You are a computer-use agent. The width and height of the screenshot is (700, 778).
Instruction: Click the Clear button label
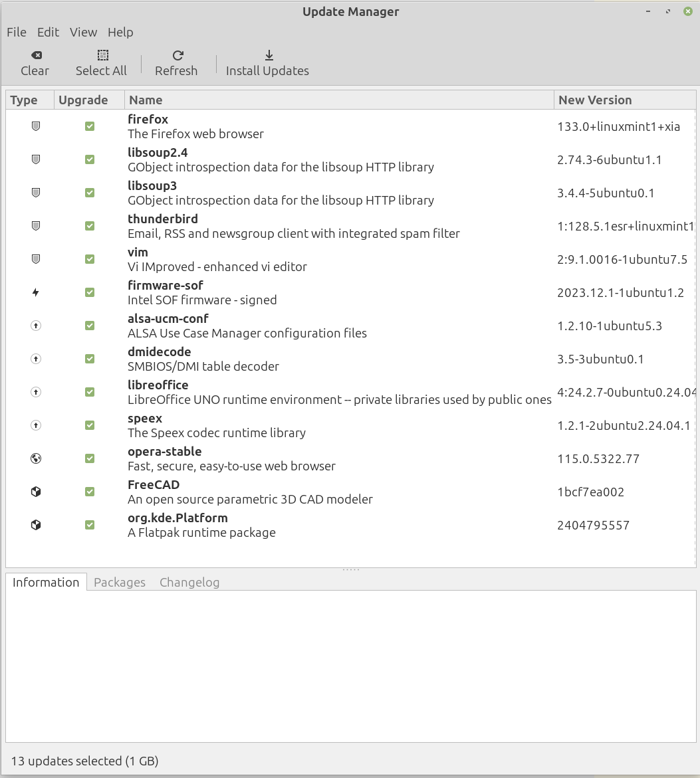(35, 71)
